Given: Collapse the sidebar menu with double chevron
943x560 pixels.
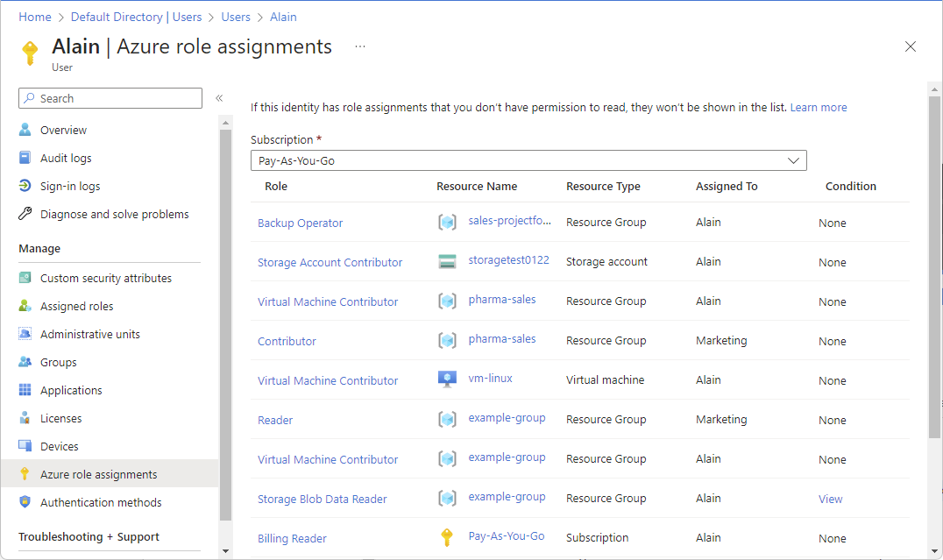Looking at the screenshot, I should pos(219,98).
